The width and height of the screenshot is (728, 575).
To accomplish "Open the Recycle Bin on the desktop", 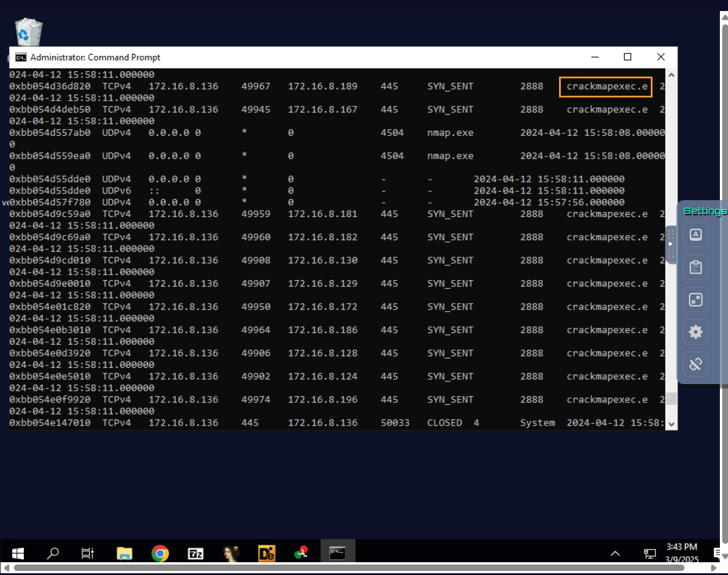I will click(x=28, y=32).
